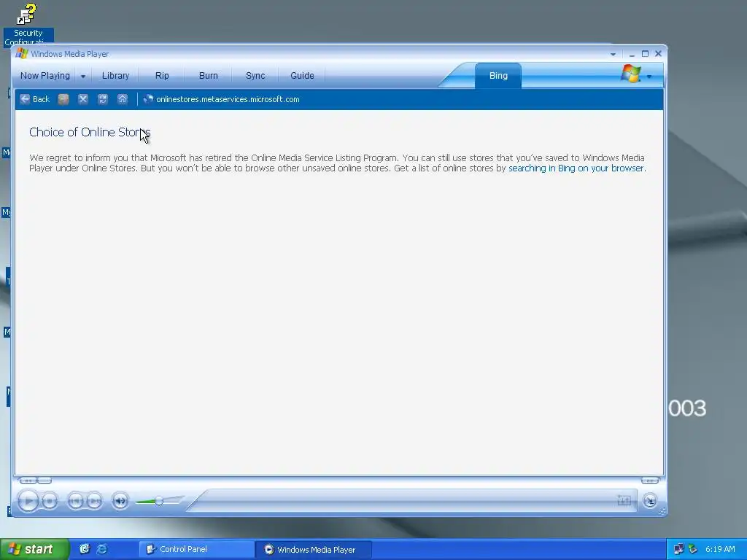Click the security alert tray icon
Image resolution: width=747 pixels, height=560 pixels.
click(693, 549)
